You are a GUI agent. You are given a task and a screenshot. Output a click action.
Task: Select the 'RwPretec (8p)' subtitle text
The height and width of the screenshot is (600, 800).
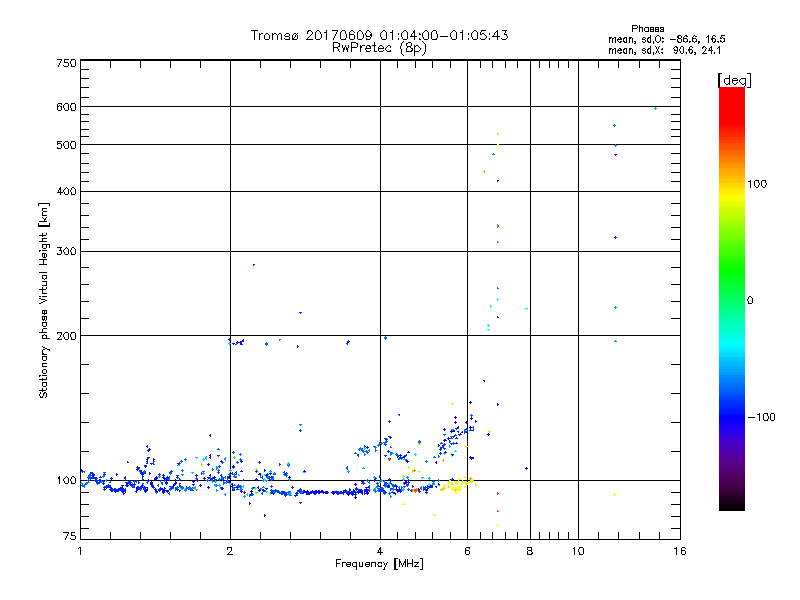[379, 48]
